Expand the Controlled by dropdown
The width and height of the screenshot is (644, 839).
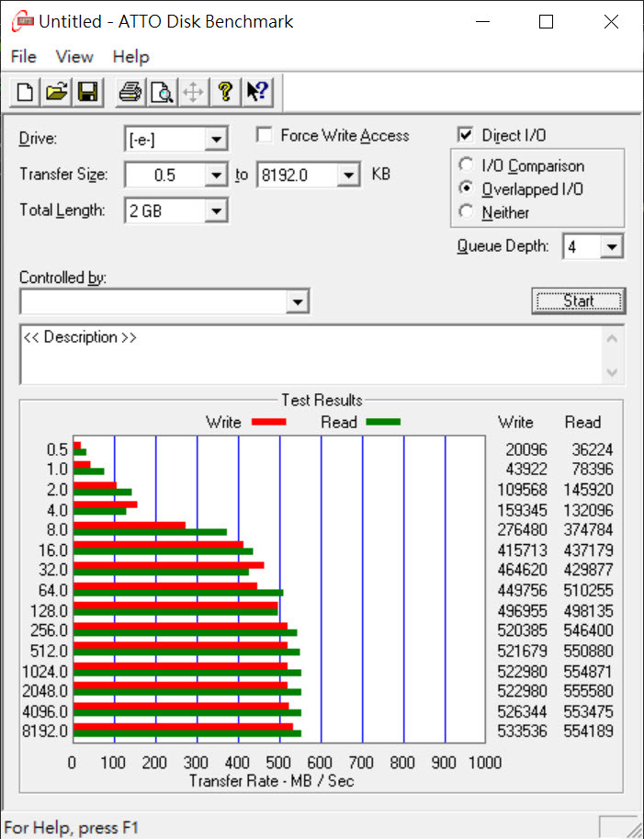pyautogui.click(x=298, y=301)
